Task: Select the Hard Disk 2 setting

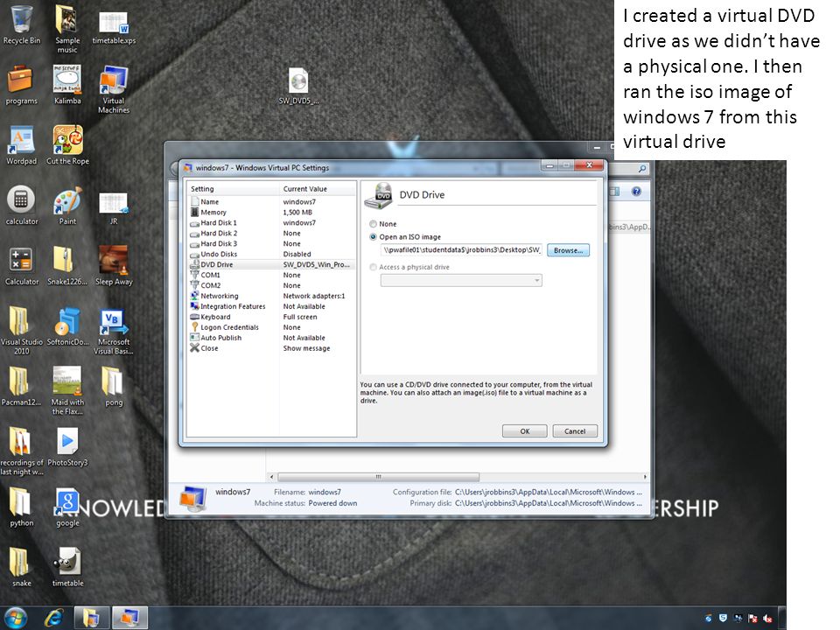Action: (271, 233)
